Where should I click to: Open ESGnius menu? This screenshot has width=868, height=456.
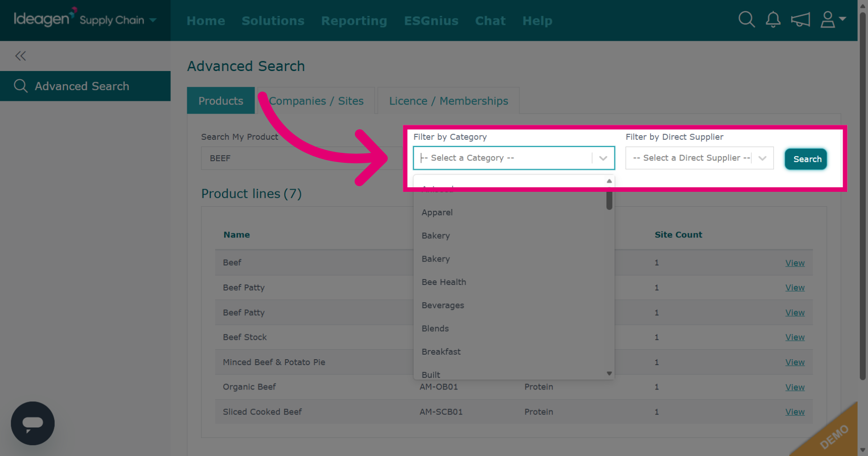(431, 21)
